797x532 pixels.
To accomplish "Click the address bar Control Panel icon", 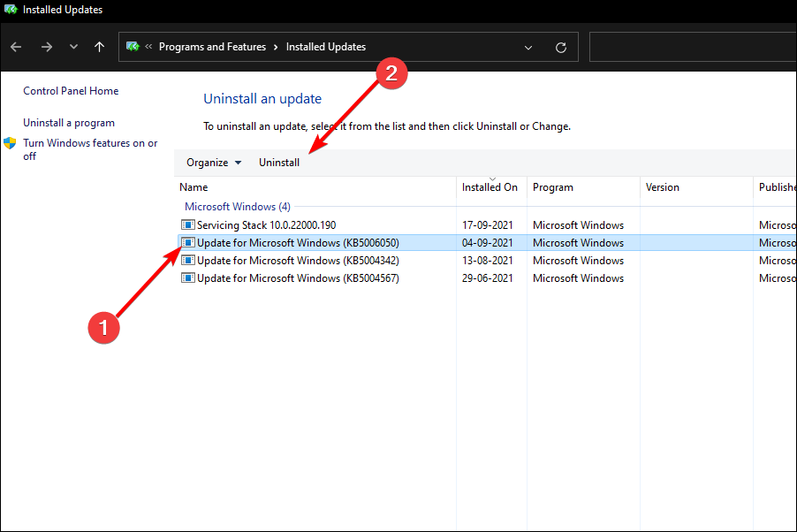I will (133, 47).
